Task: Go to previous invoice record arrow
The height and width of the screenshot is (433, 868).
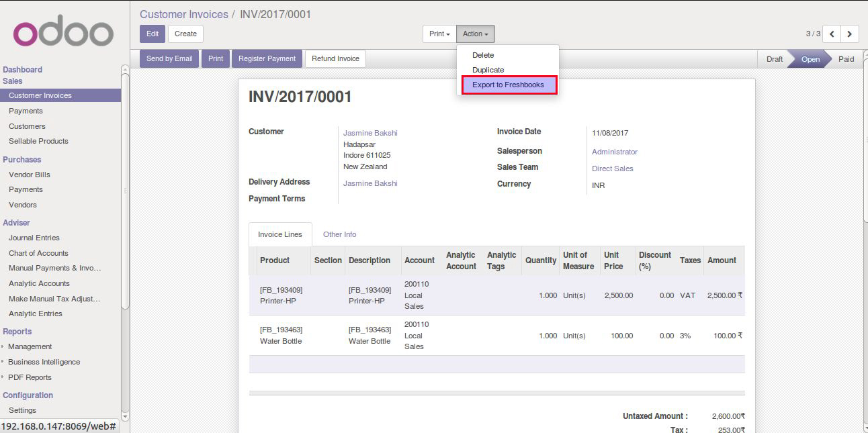Action: pyautogui.click(x=832, y=34)
